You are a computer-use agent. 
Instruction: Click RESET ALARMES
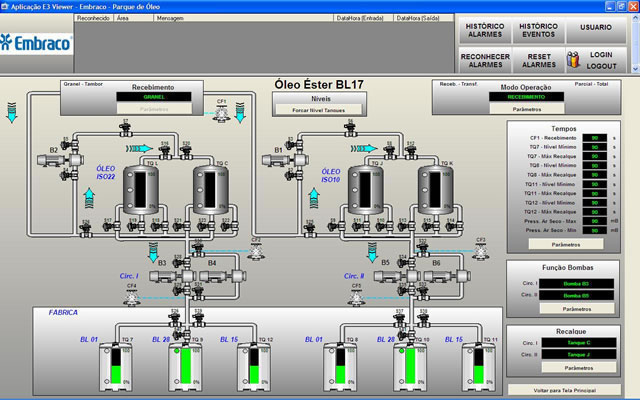coord(538,60)
